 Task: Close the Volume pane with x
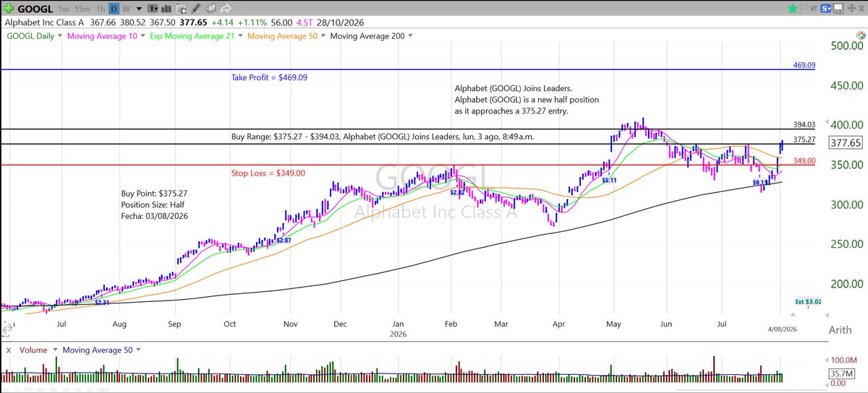click(9, 350)
